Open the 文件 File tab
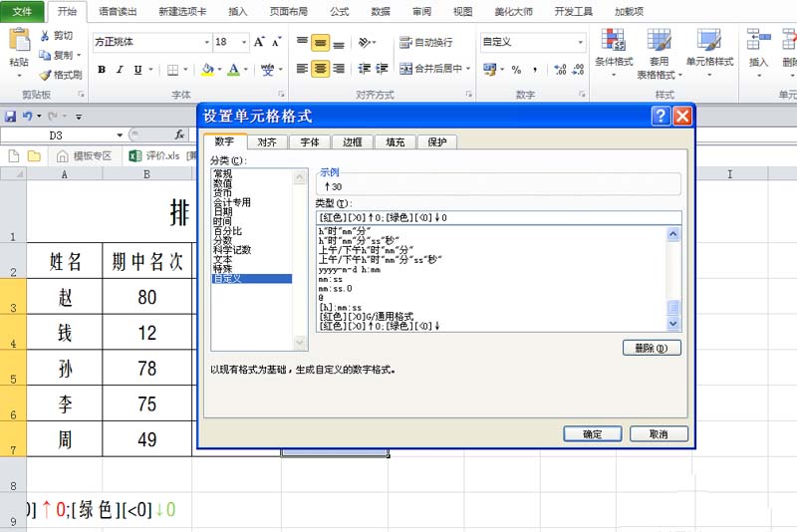The height and width of the screenshot is (532, 797). [x=22, y=11]
